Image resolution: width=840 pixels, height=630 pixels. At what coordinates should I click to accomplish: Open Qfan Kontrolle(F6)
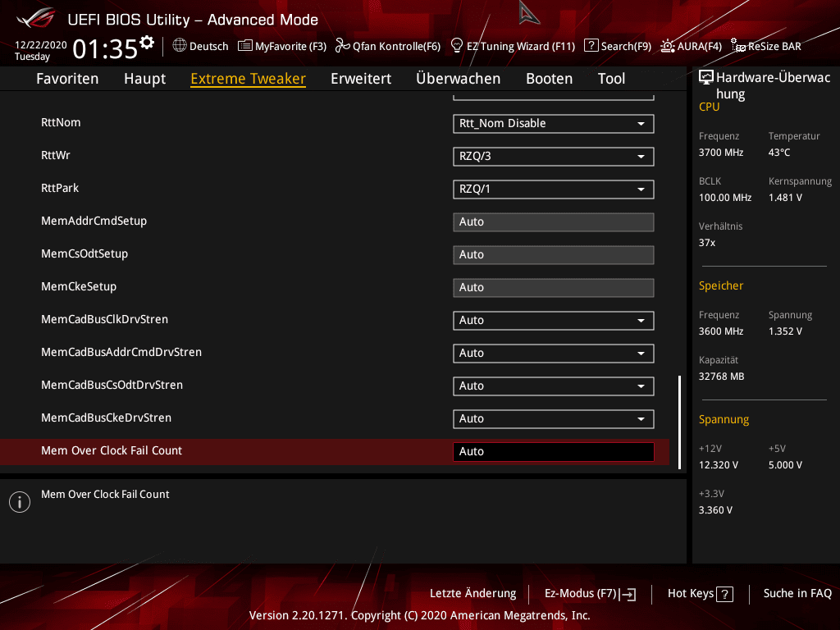coord(396,46)
